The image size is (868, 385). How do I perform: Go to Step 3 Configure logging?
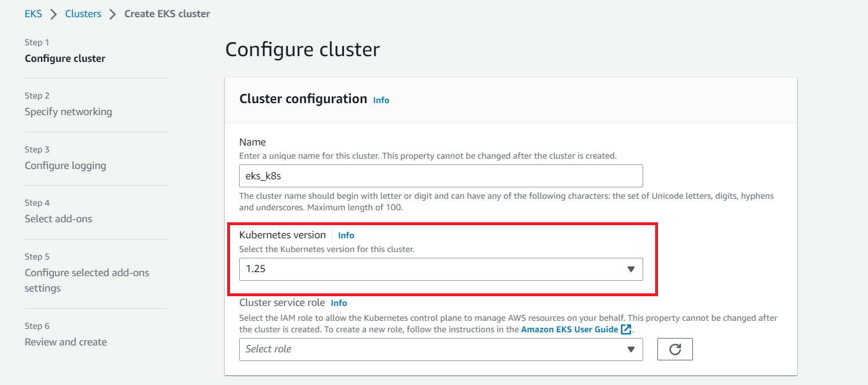click(65, 165)
